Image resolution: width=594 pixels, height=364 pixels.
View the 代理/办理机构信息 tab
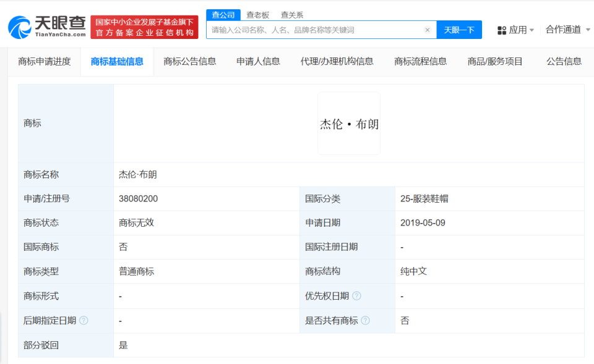click(336, 61)
